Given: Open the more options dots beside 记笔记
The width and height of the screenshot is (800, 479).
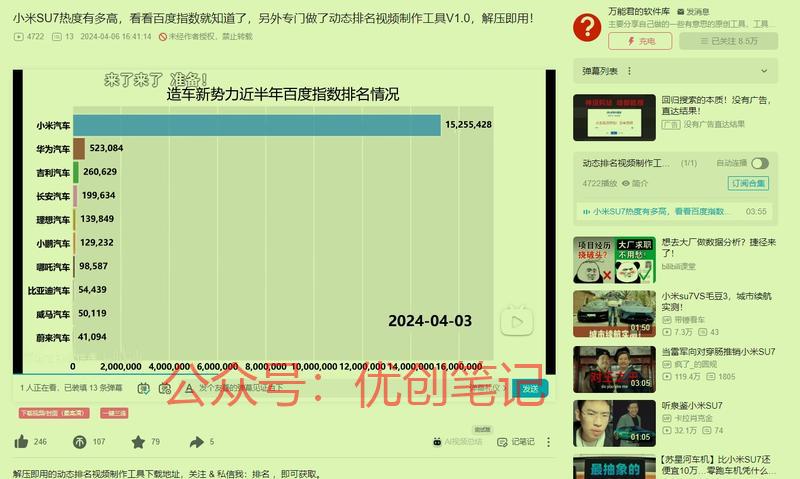Looking at the screenshot, I should 548,442.
